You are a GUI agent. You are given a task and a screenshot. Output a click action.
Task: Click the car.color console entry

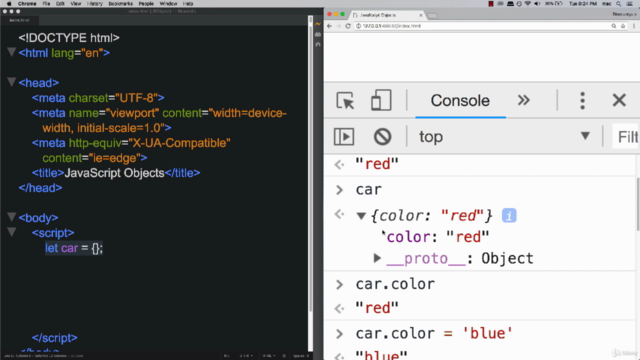tap(395, 284)
